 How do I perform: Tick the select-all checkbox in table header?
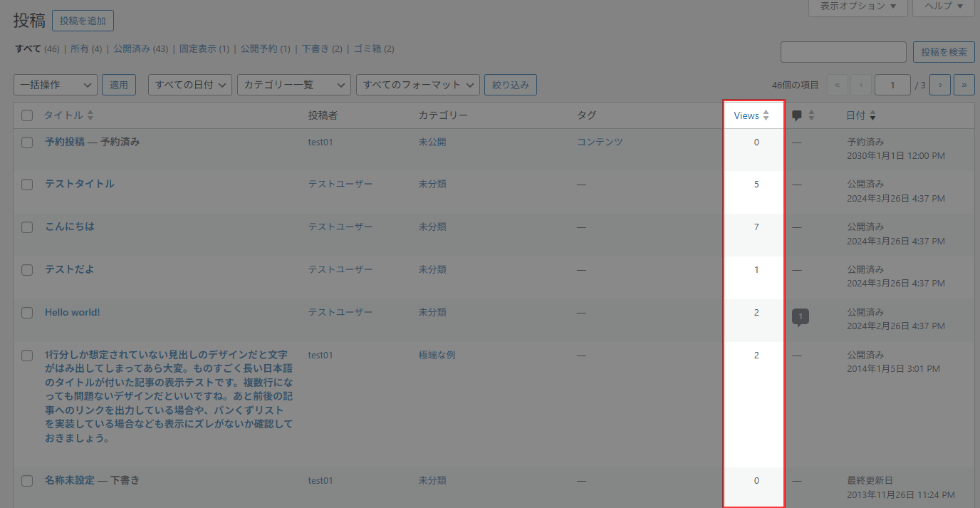(x=27, y=115)
